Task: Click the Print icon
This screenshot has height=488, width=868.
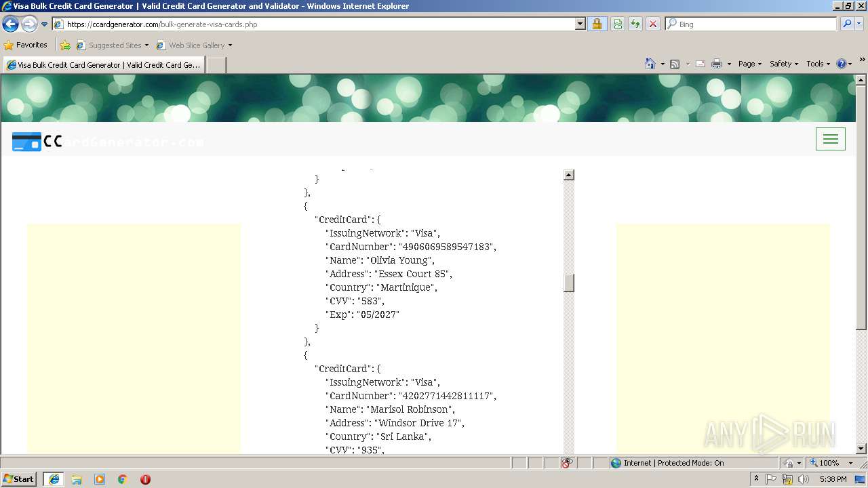Action: coord(717,64)
